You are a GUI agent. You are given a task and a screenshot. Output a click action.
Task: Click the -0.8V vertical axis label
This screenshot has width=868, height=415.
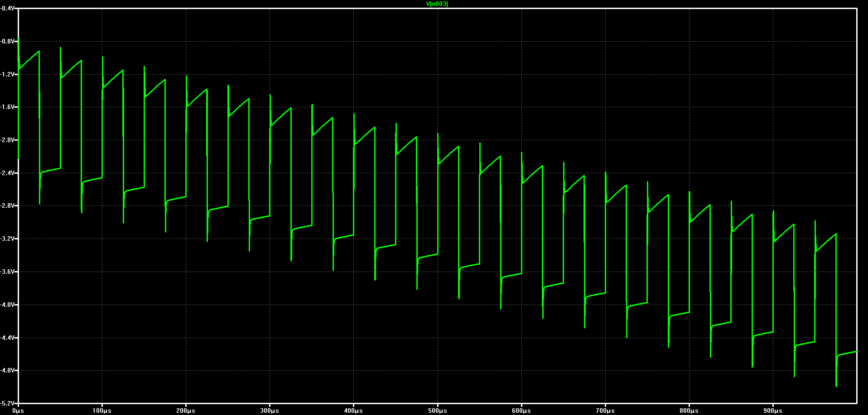tap(8, 41)
